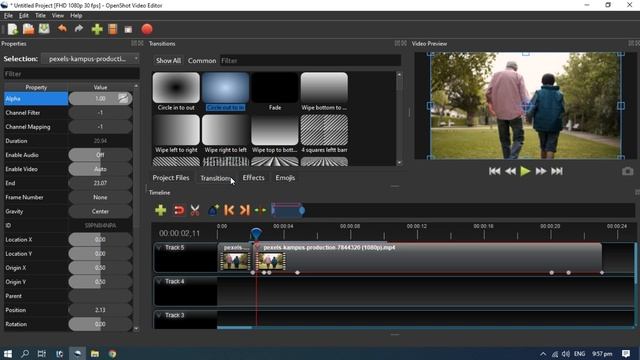This screenshot has width=640, height=360.
Task: Click the Frame Number value None
Action: [x=100, y=197]
